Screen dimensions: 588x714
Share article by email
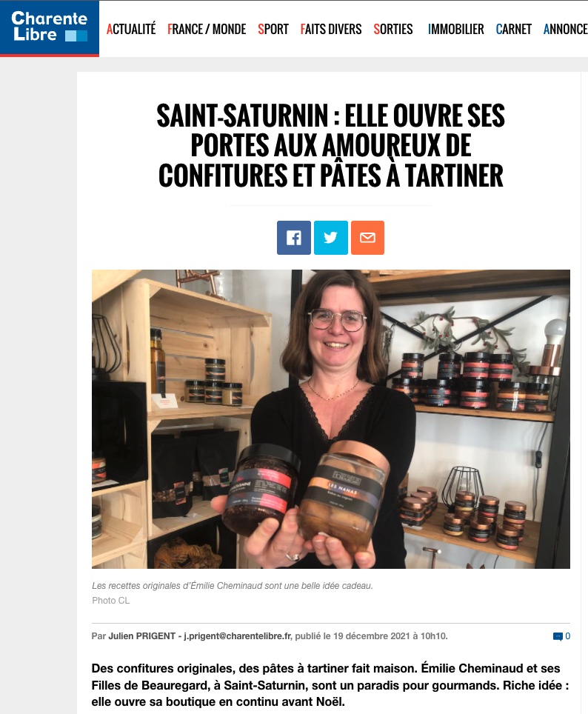[367, 238]
